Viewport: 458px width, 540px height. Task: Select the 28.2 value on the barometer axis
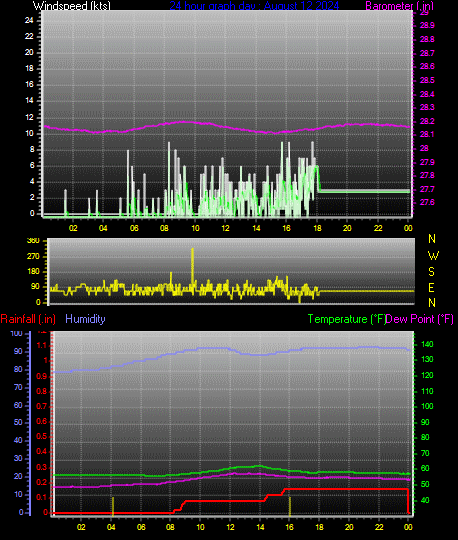(427, 121)
